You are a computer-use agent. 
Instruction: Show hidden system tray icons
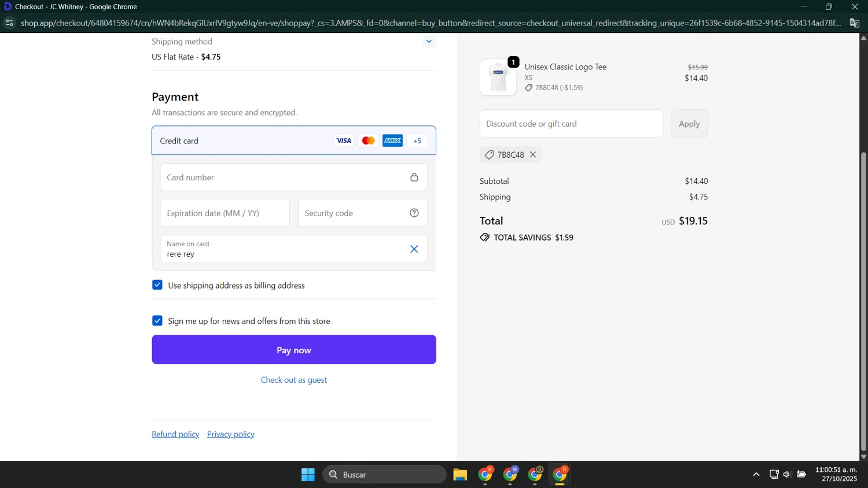[x=756, y=475]
